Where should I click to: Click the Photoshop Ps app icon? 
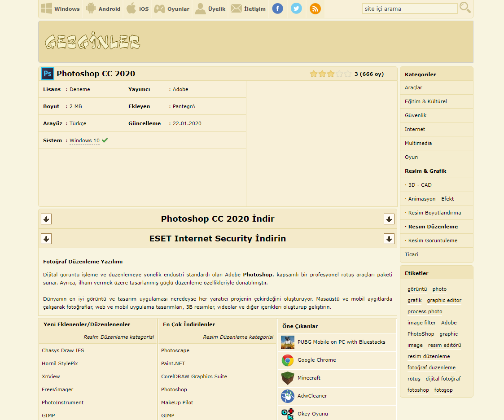click(x=48, y=74)
